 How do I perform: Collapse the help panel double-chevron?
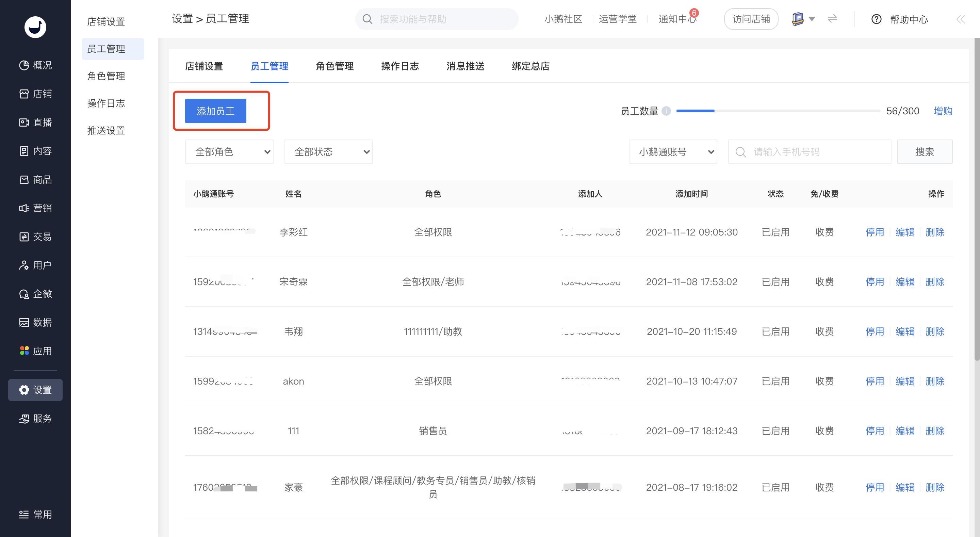(960, 19)
